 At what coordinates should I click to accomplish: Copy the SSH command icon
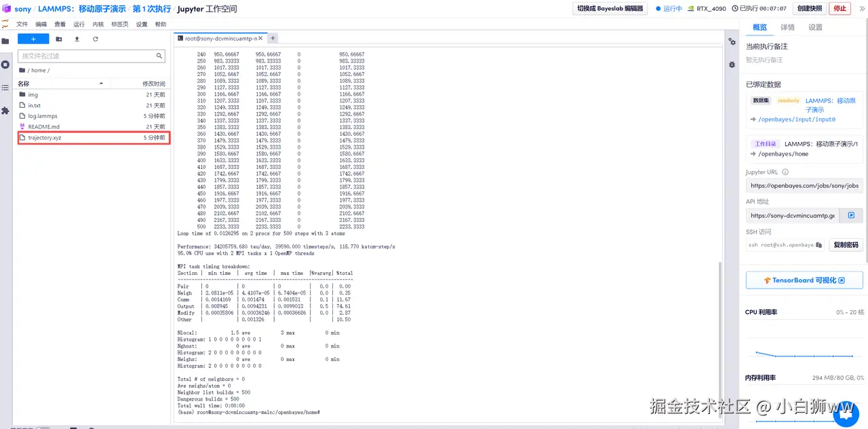point(818,244)
